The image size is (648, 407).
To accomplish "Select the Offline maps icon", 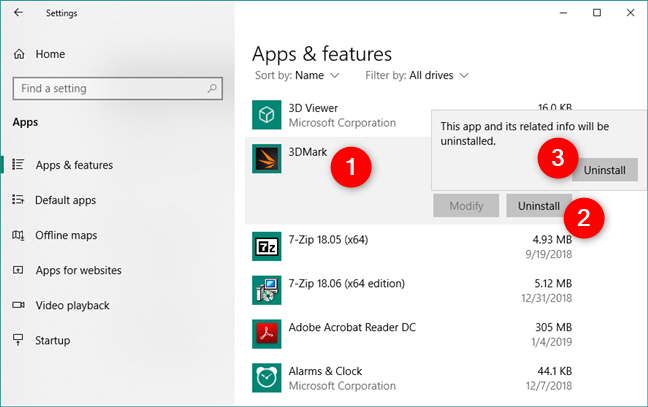I will [x=18, y=235].
